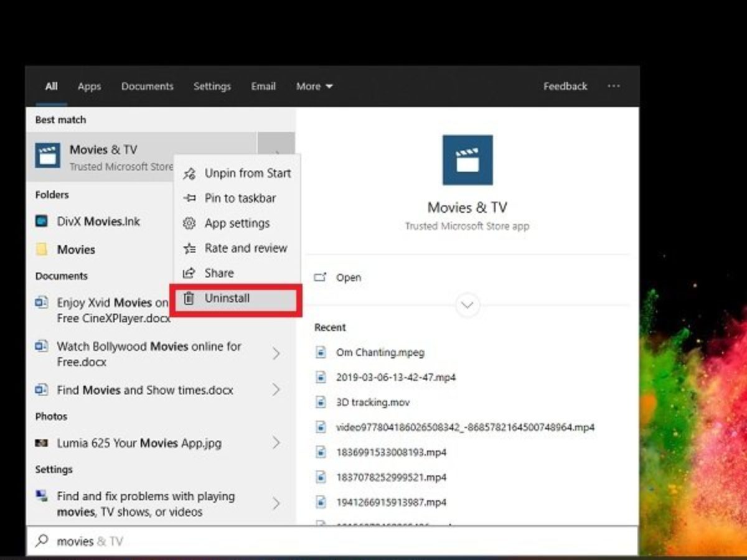This screenshot has width=747, height=560.
Task: Expand the More filter dropdown
Action: coord(314,86)
